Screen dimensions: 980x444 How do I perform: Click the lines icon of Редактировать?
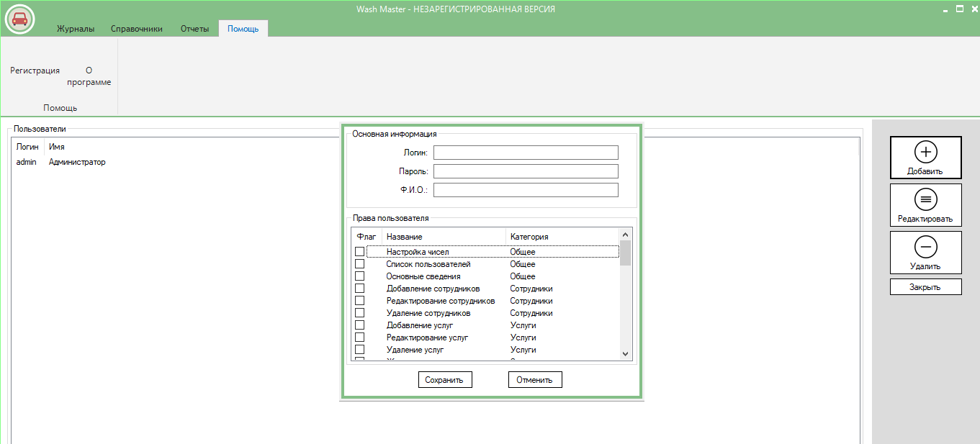pos(926,199)
